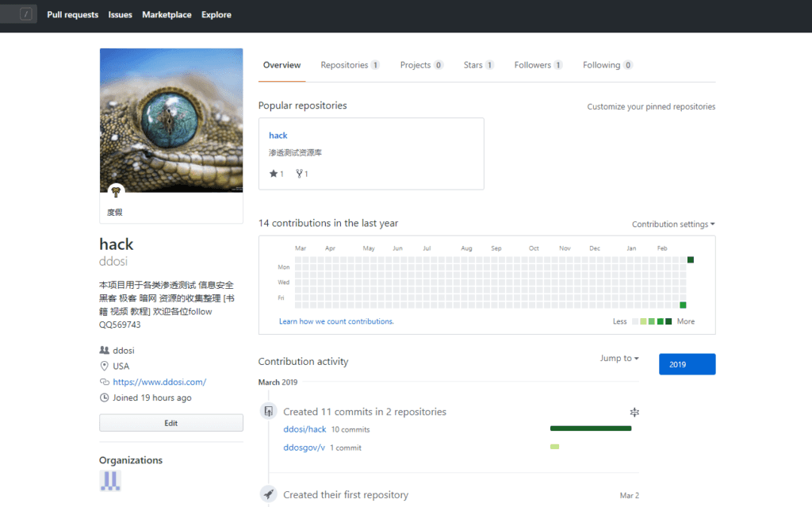Screen dimensions: 812x507
Task: Click the rocket icon for first repository
Action: (268, 494)
